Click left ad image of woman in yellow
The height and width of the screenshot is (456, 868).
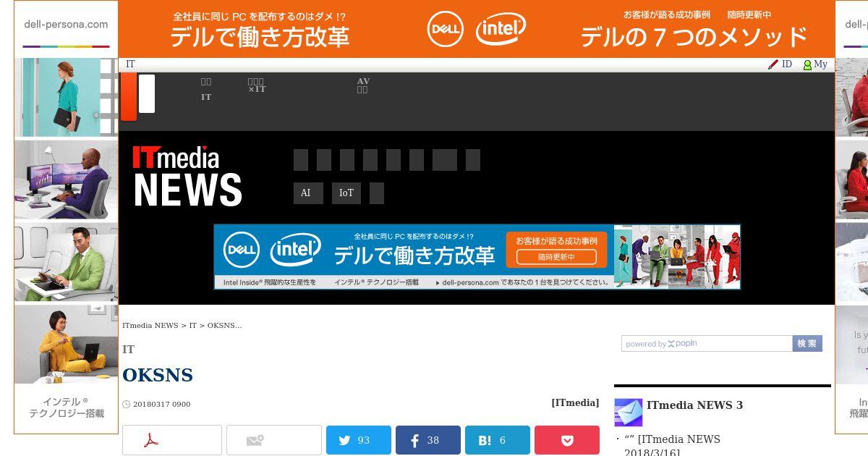coord(66,344)
